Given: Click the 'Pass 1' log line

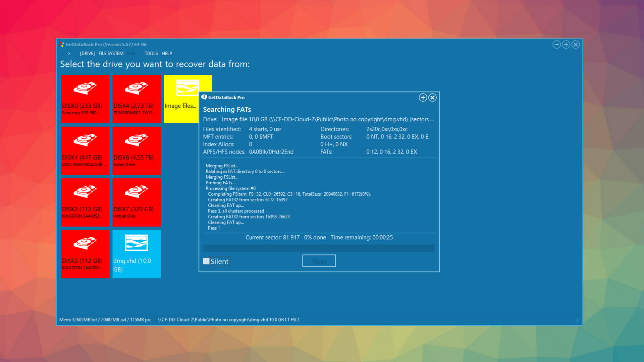Looking at the screenshot, I should tap(214, 228).
